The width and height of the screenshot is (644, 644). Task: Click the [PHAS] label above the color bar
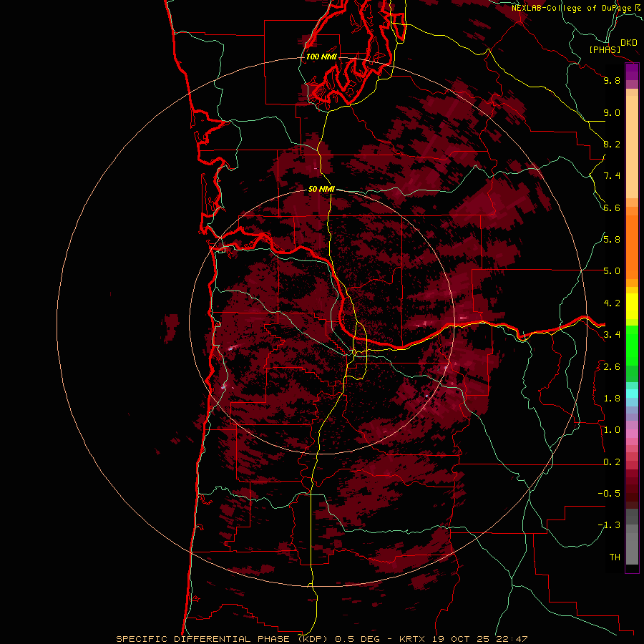pos(605,50)
